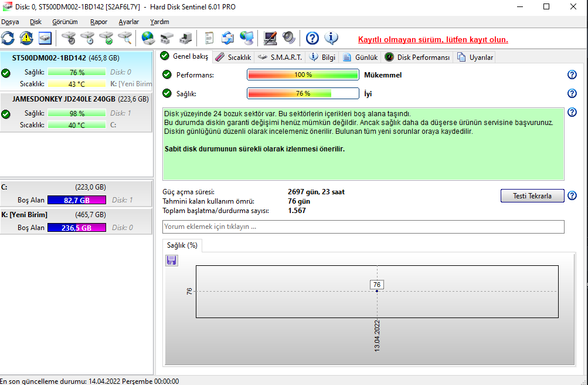This screenshot has width=588, height=385.
Task: Click the refresh disk information icon
Action: click(8, 38)
